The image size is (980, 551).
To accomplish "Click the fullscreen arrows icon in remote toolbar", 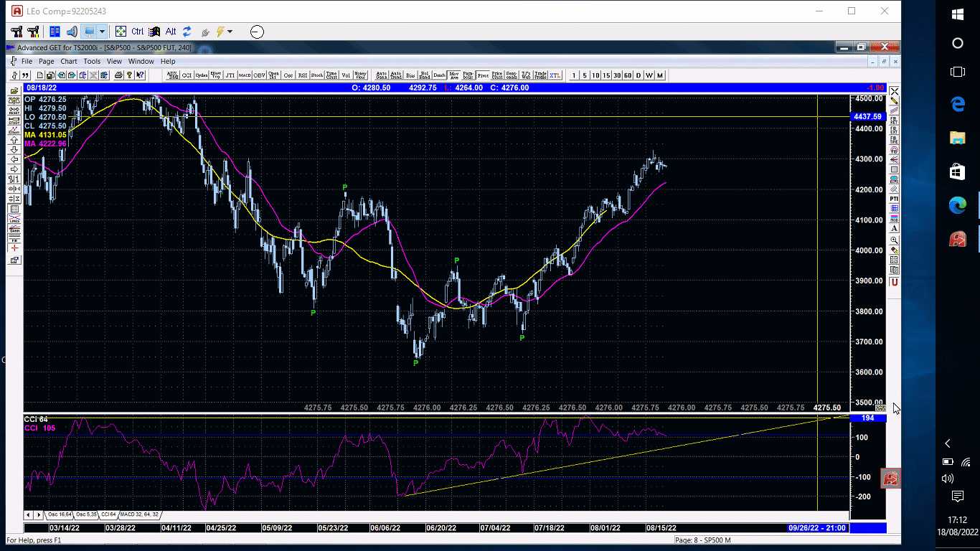I will pos(121,32).
